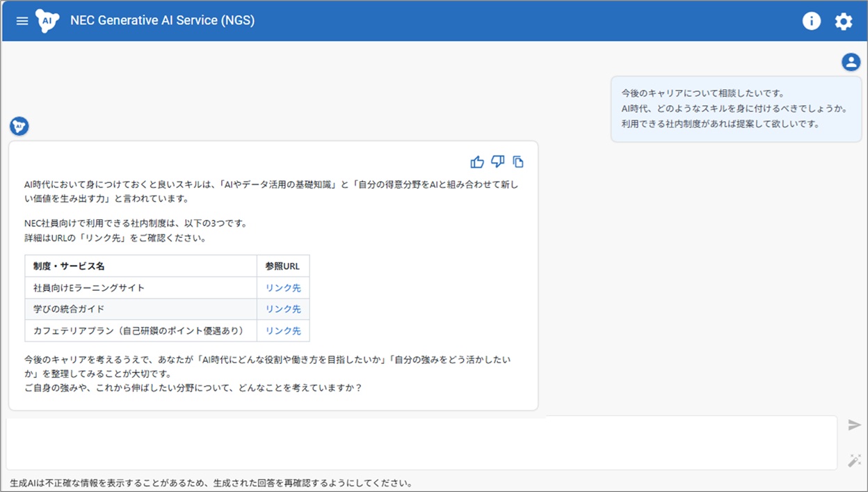Open the settings gear
868x492 pixels.
coord(843,21)
